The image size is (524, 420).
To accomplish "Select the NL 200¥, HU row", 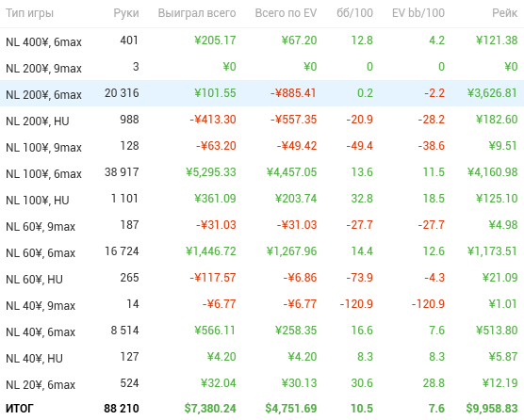I will [262, 120].
